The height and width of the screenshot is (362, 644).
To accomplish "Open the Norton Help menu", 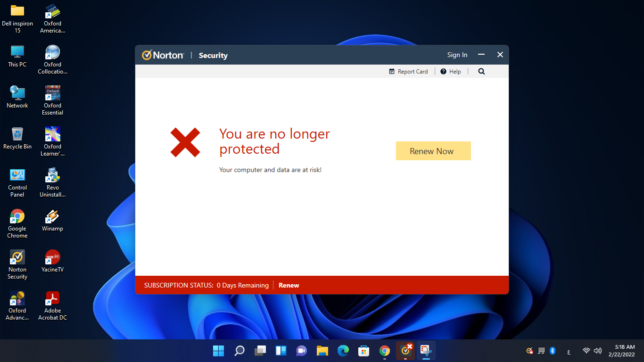I will coord(451,72).
